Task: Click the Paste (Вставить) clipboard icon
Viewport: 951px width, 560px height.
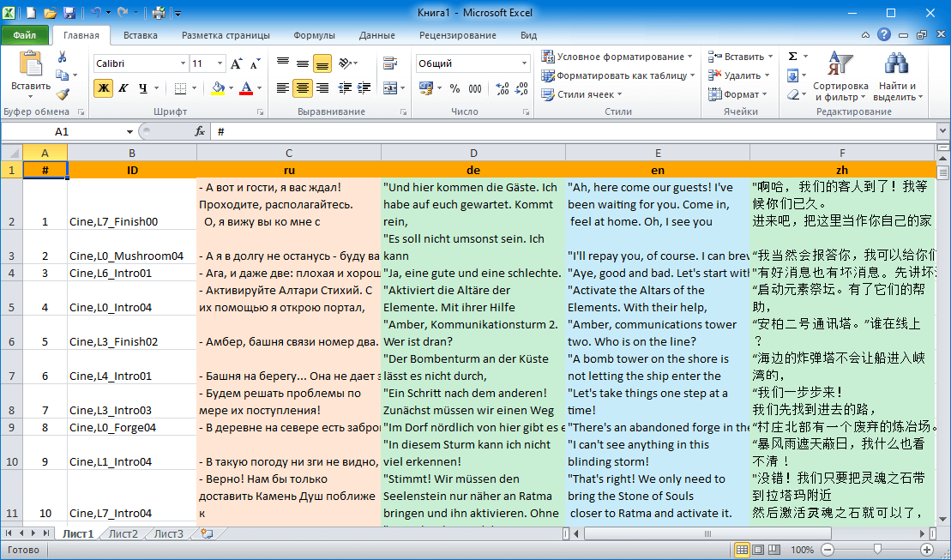Action: pyautogui.click(x=30, y=64)
